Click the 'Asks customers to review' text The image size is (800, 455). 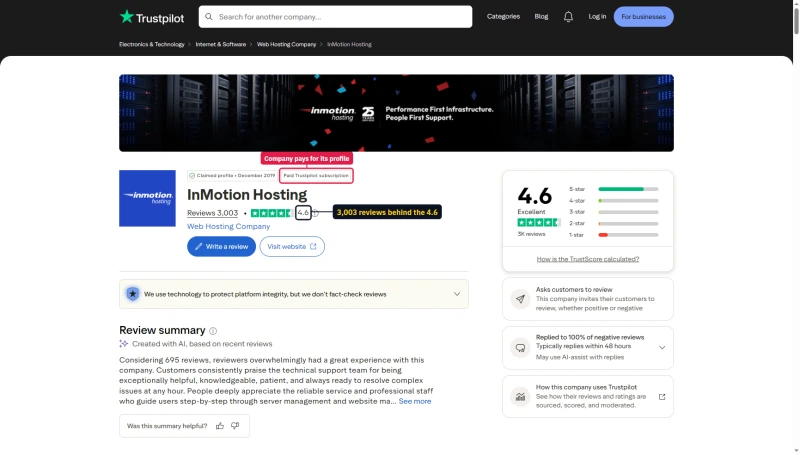pyautogui.click(x=574, y=290)
